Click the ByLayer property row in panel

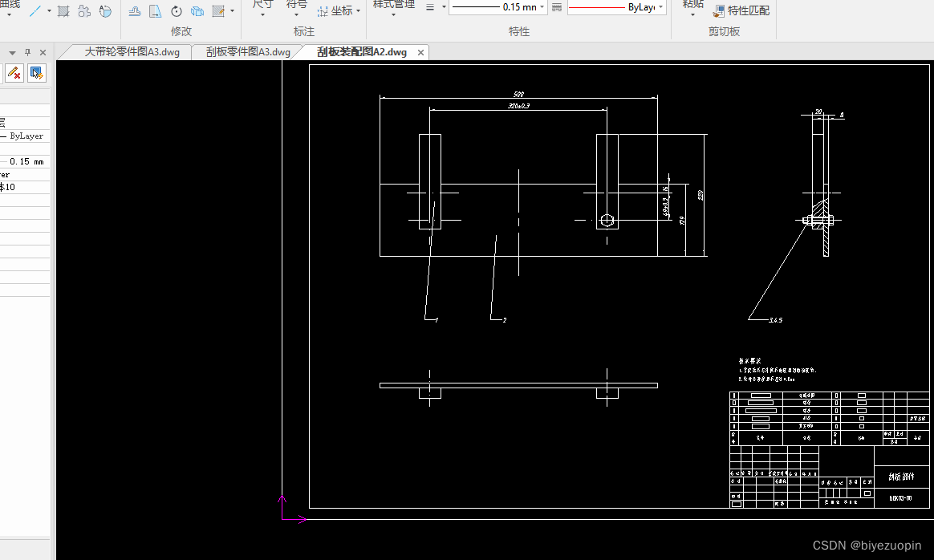coord(24,136)
